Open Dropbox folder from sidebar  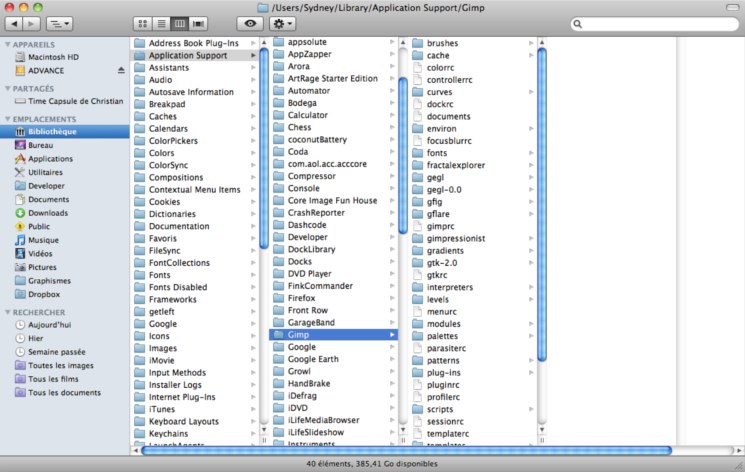point(44,294)
